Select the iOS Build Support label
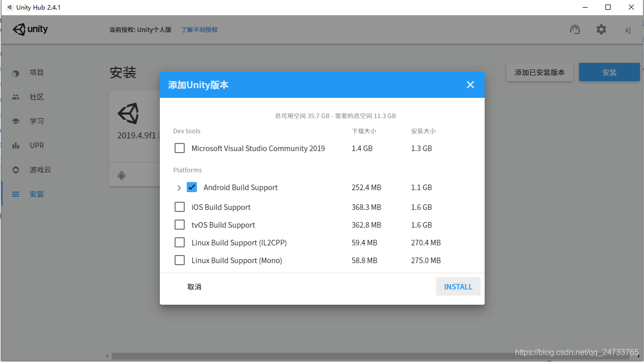Image resolution: width=644 pixels, height=362 pixels. pos(221,207)
